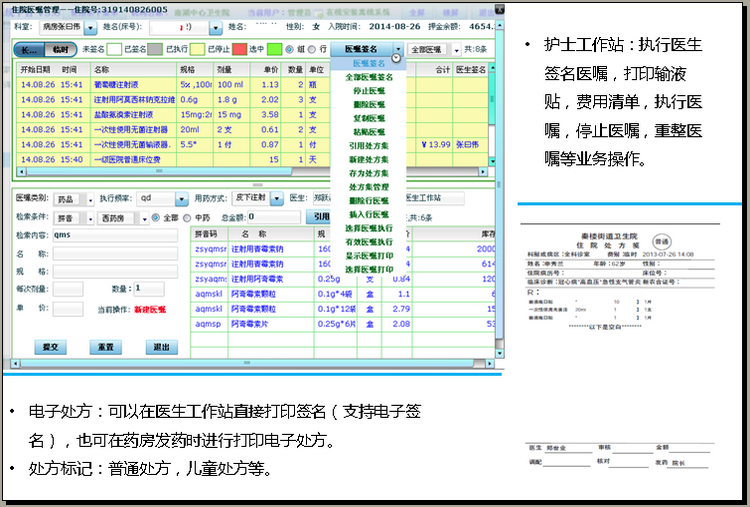Click the 检索内容 field containing qms
The width and height of the screenshot is (750, 507).
point(115,235)
